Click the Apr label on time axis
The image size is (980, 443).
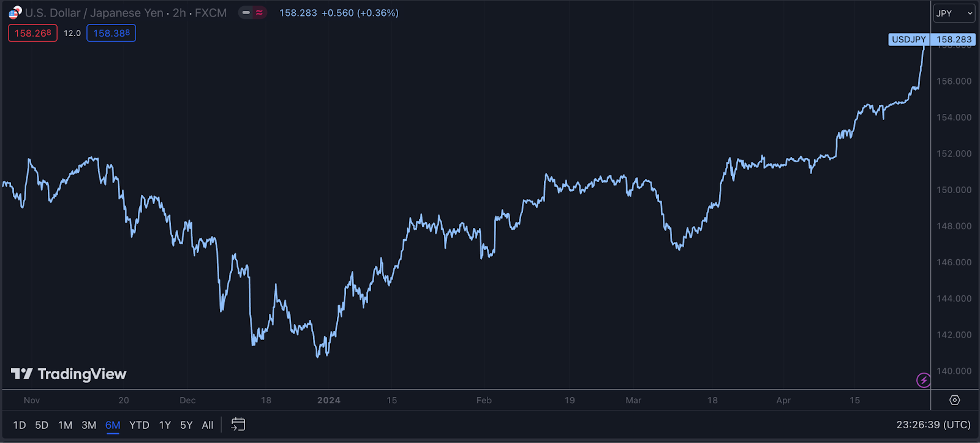pos(783,400)
